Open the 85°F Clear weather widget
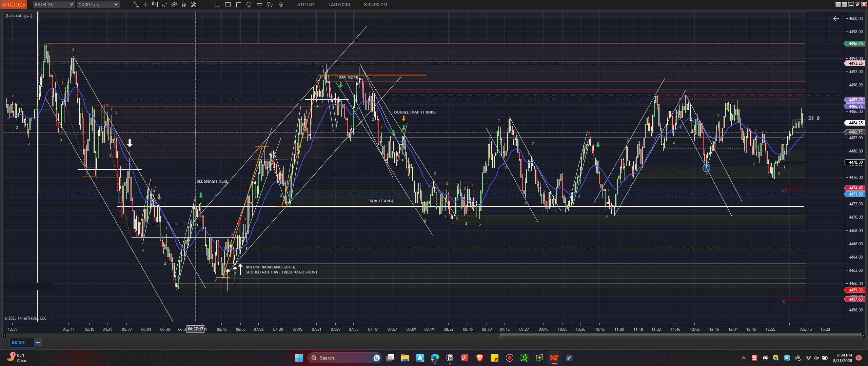The width and height of the screenshot is (868, 366). click(x=17, y=358)
